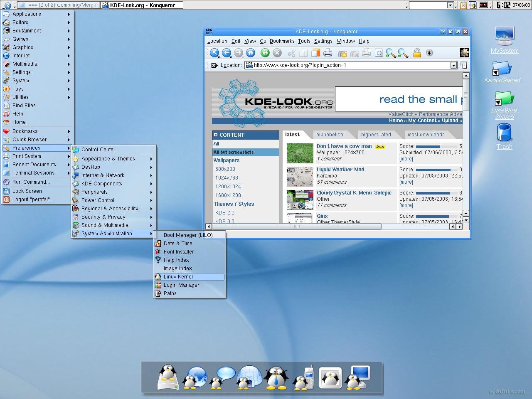The height and width of the screenshot is (399, 532).
Task: Clear the location bar with black X icon
Action: tap(214, 65)
